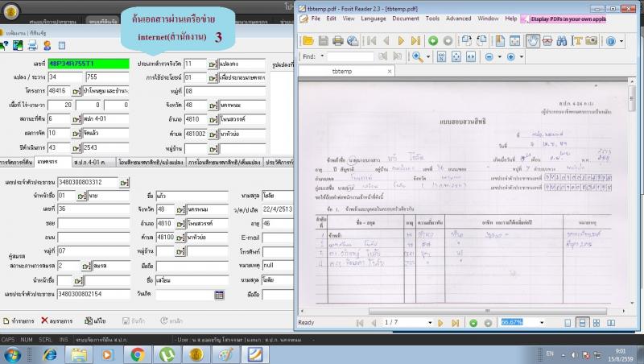Click last page arrow in Foxit status bar

455,323
